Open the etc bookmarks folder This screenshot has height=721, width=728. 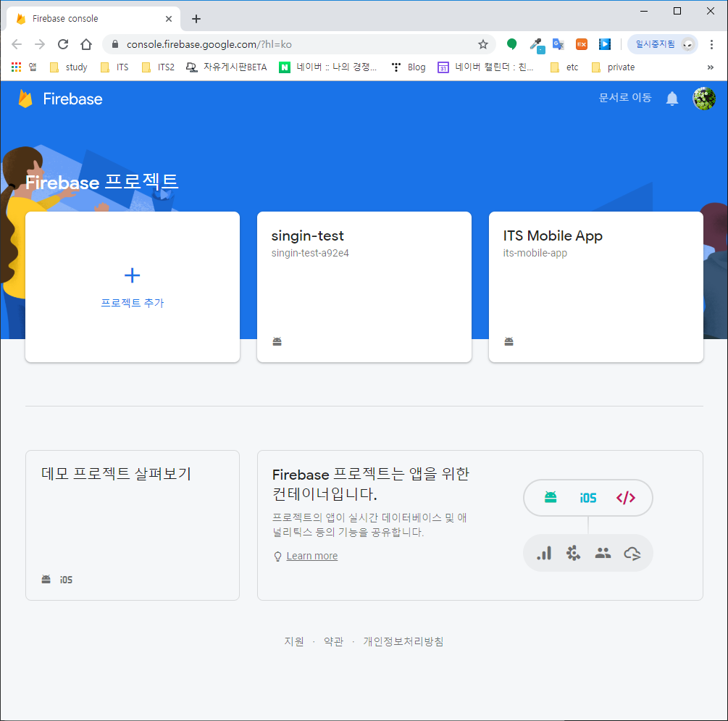click(564, 67)
